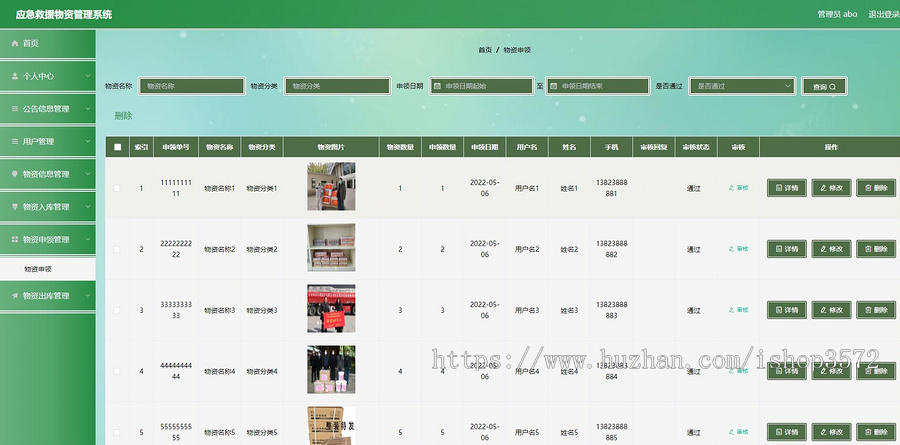Open the row 1 supply image thumbnail

point(331,186)
